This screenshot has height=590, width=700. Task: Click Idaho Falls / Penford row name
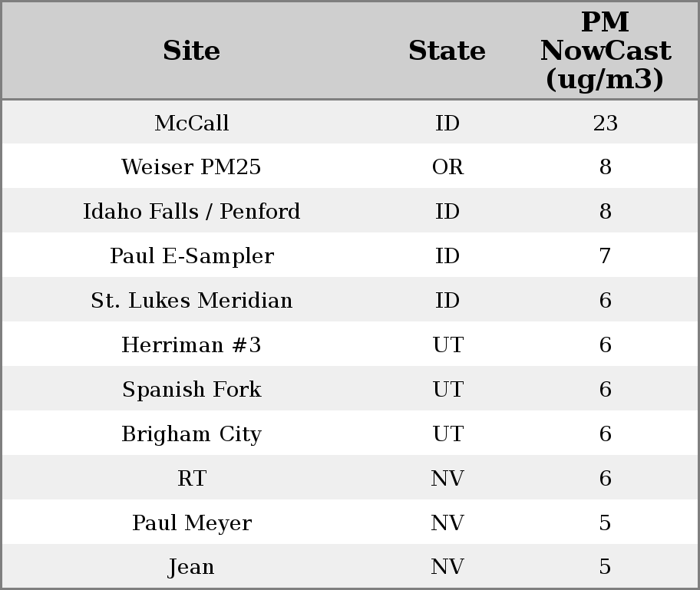(191, 212)
